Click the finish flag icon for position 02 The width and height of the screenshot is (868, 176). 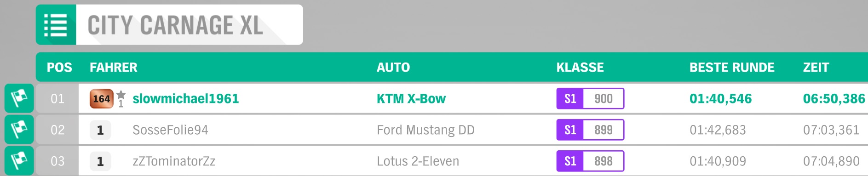tap(19, 130)
